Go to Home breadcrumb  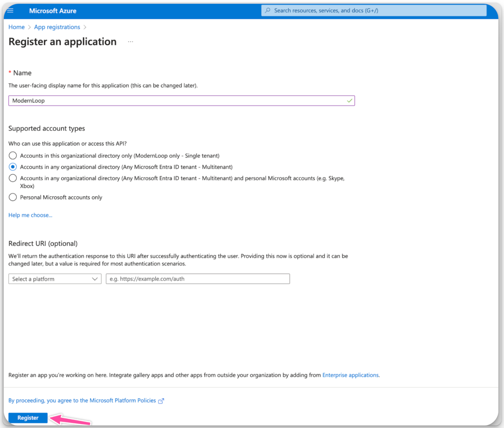tap(16, 27)
